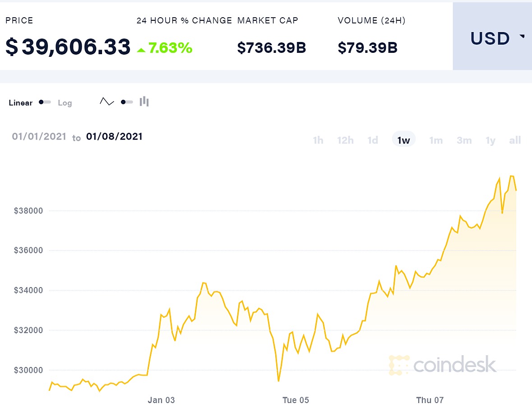Switch chart to Log scale
This screenshot has height=413, width=532.
pyautogui.click(x=65, y=103)
